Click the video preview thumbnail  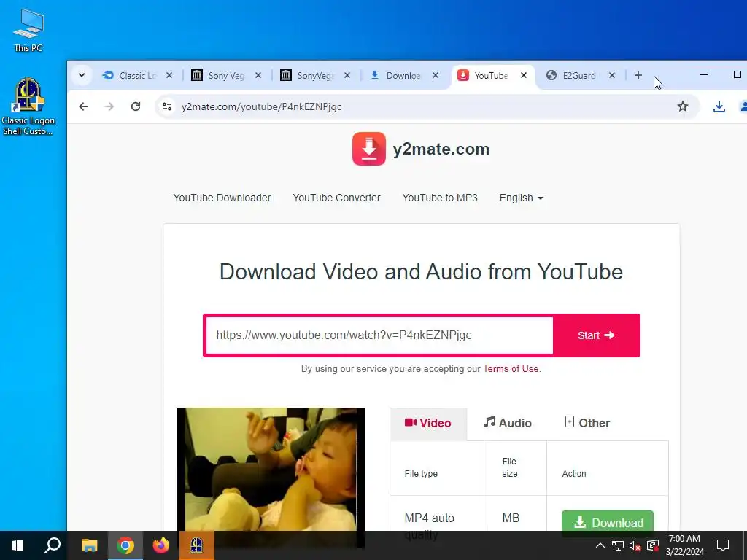coord(271,469)
